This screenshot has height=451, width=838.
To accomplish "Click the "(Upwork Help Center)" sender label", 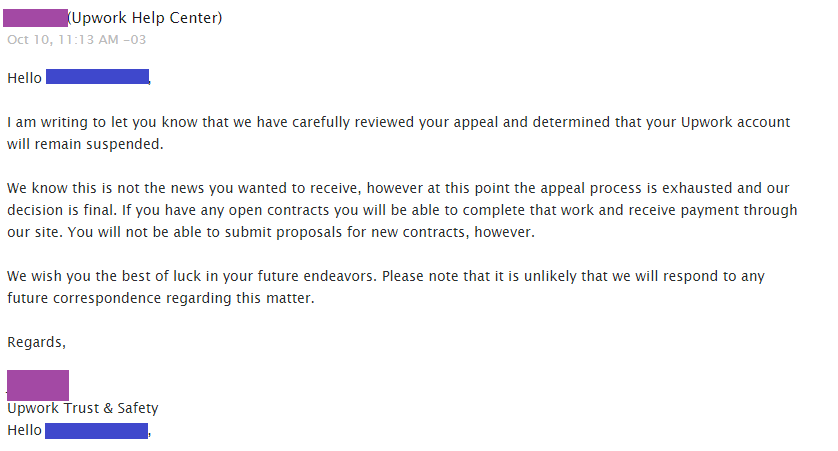I will pos(145,18).
